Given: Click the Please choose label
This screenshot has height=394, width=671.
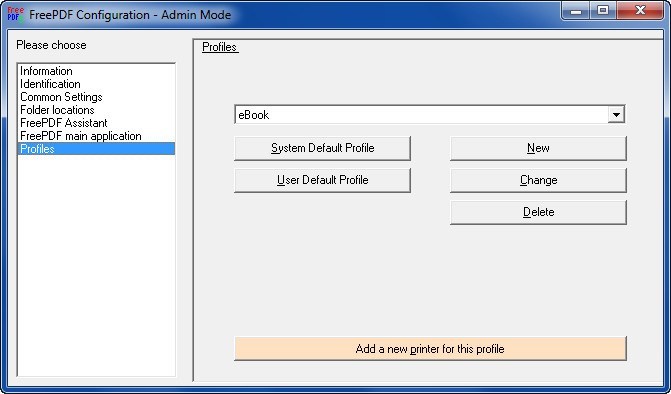Looking at the screenshot, I should (x=51, y=45).
